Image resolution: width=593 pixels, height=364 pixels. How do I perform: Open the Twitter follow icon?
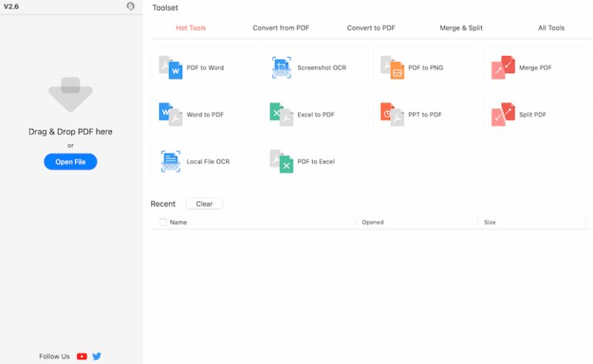97,356
